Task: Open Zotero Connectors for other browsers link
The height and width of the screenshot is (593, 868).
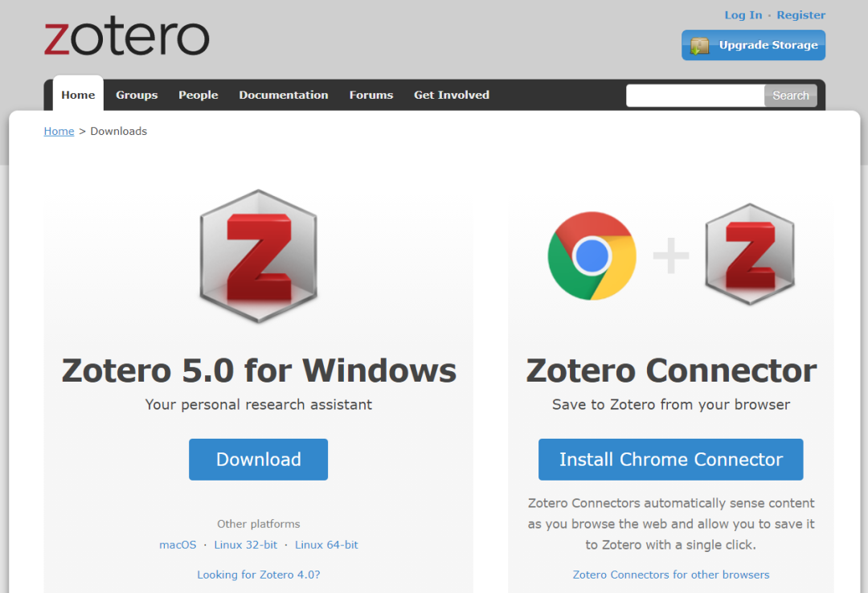Action: coord(671,575)
